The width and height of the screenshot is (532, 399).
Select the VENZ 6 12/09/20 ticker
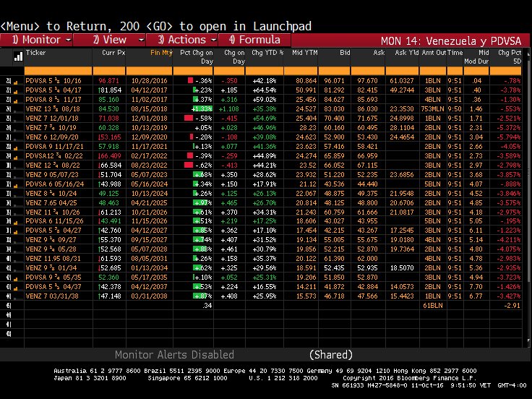[x=52, y=137]
